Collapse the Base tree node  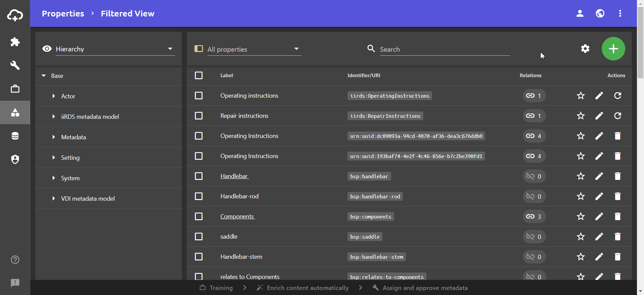pos(44,76)
